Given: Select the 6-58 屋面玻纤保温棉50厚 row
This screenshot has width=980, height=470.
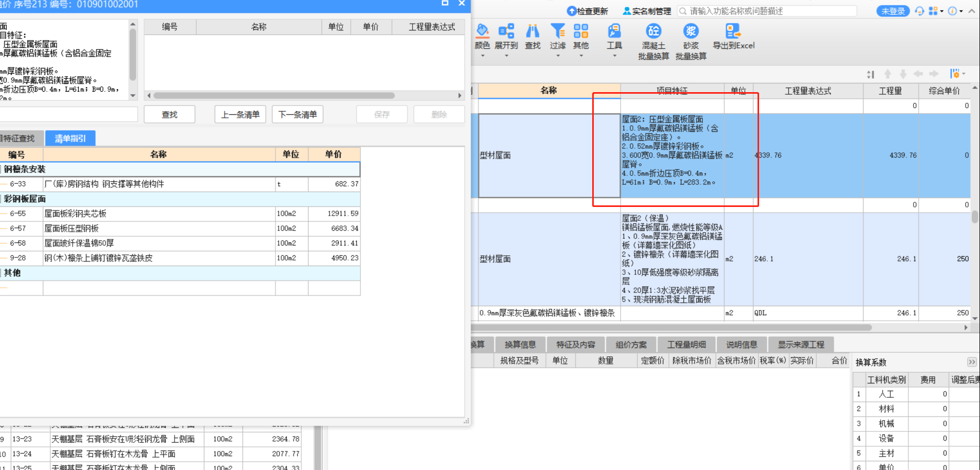Looking at the screenshot, I should (x=180, y=243).
